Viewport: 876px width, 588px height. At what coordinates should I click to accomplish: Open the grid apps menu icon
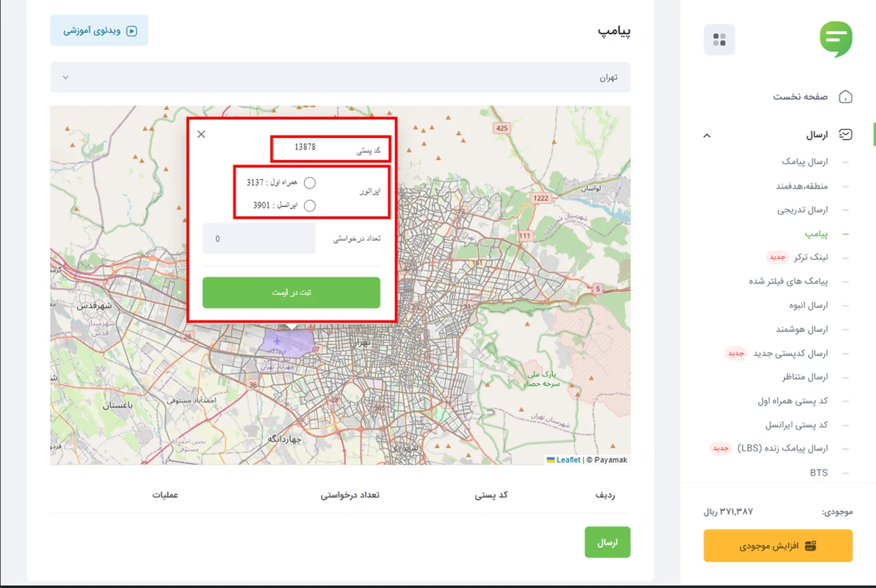point(719,40)
